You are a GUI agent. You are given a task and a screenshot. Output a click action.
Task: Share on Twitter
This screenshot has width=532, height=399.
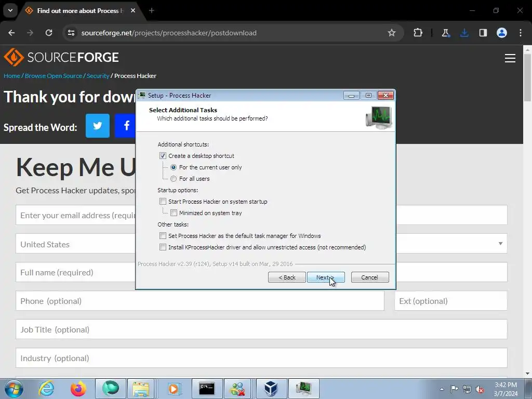click(98, 126)
